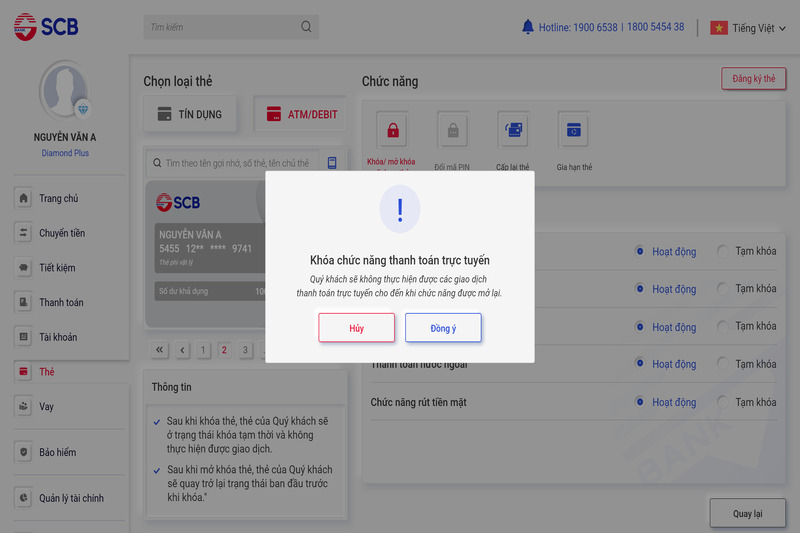
Task: Switch to the TÍN DỤNG card tab
Action: coord(190,114)
